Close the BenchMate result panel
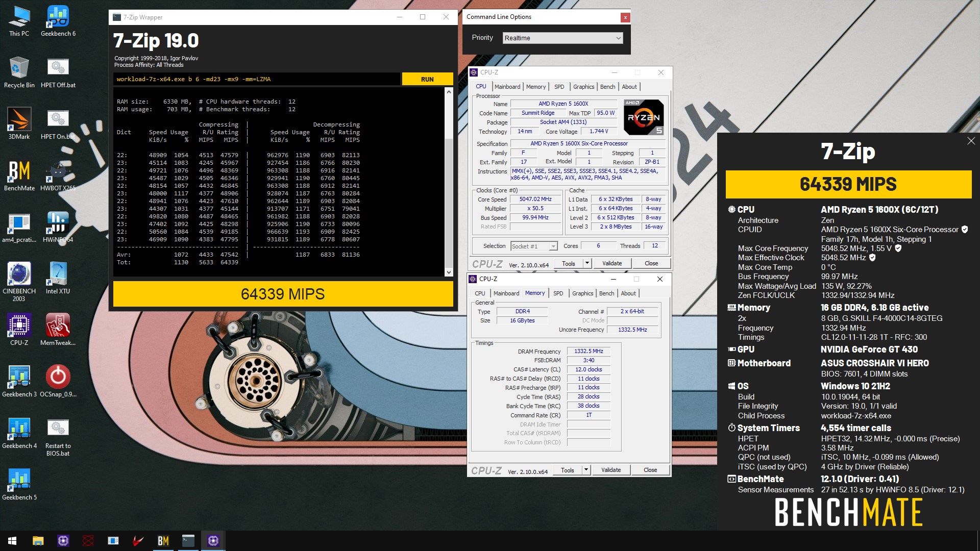This screenshot has height=551, width=980. point(971,141)
